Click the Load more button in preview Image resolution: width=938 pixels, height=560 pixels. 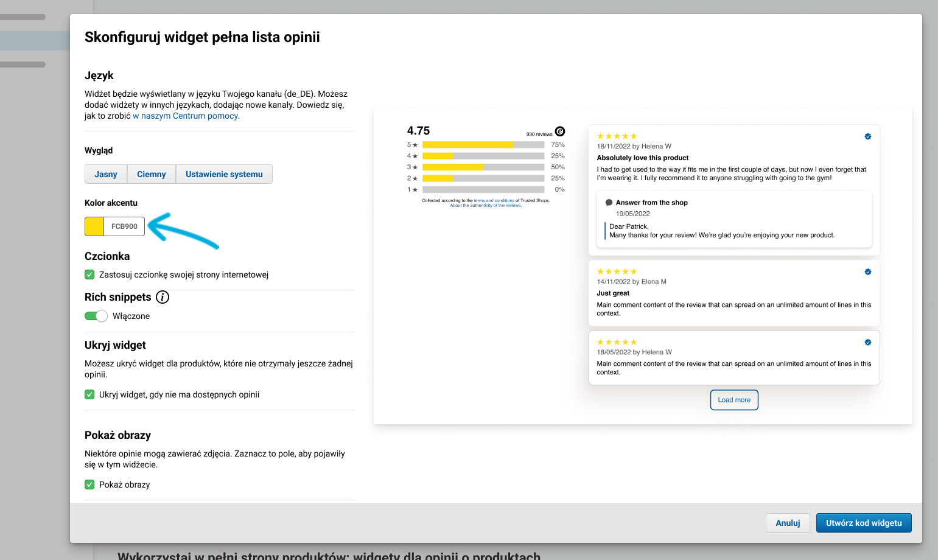click(x=734, y=400)
